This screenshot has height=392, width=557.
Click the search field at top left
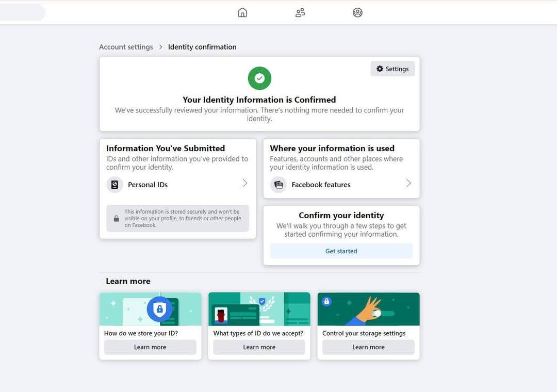click(22, 13)
